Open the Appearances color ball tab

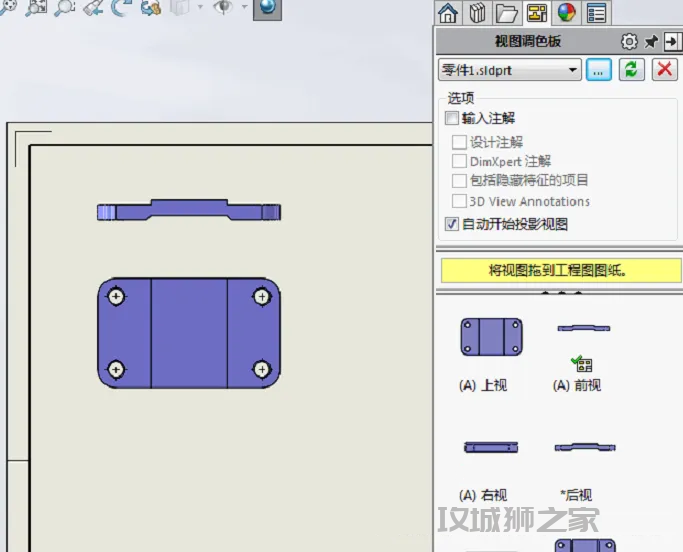click(x=566, y=12)
